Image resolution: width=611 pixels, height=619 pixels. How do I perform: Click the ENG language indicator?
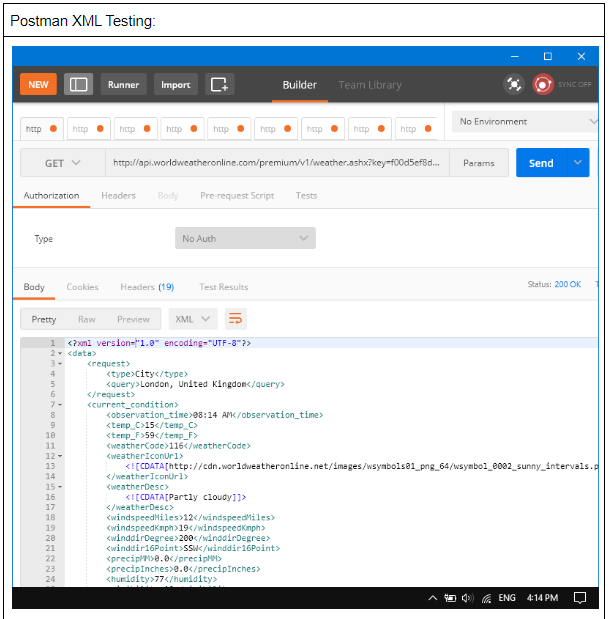pos(507,598)
